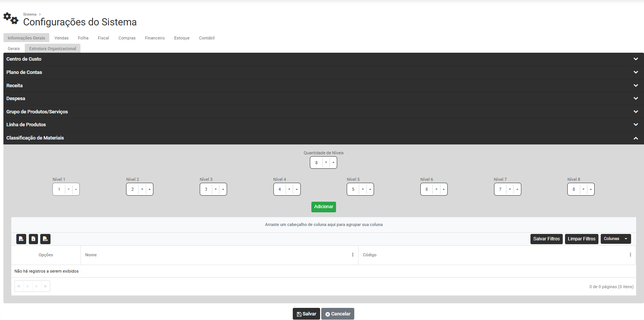644x320 pixels.
Task: Click the Cancelar button
Action: (338, 314)
